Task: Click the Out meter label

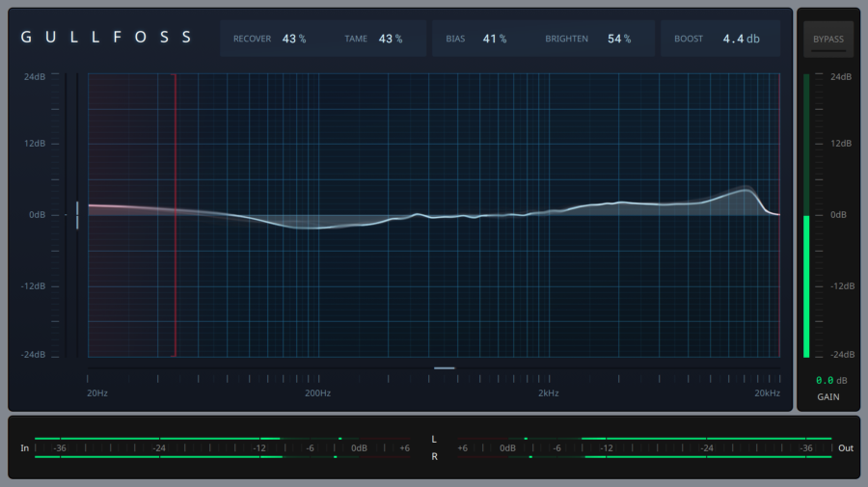Action: (845, 447)
